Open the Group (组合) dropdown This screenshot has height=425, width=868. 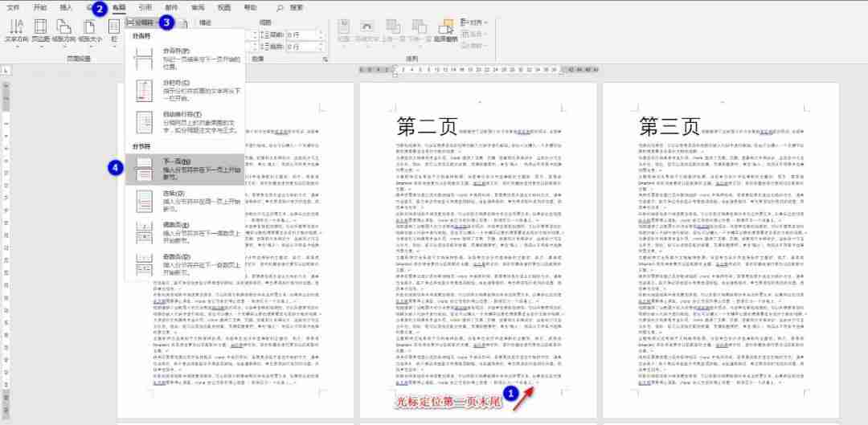point(474,35)
